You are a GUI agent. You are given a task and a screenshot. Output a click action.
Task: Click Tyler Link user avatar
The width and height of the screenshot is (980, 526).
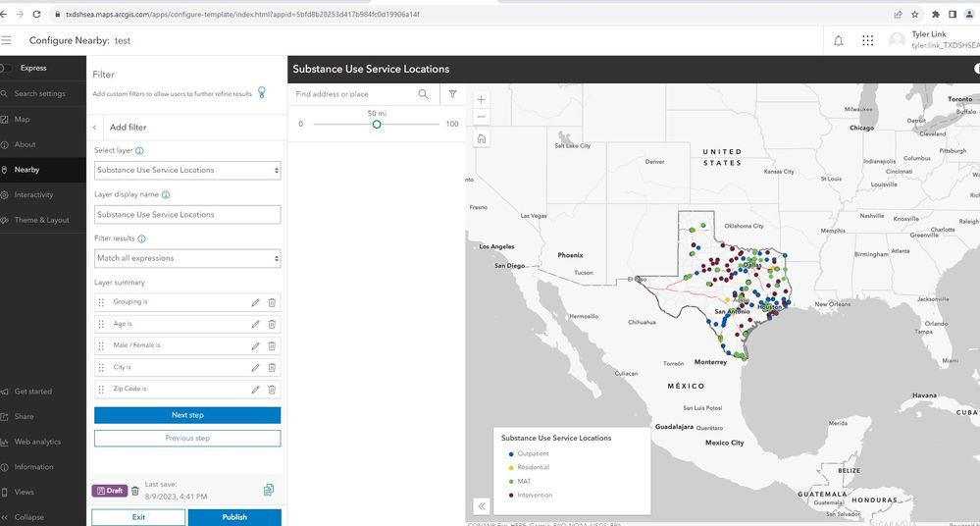point(897,40)
